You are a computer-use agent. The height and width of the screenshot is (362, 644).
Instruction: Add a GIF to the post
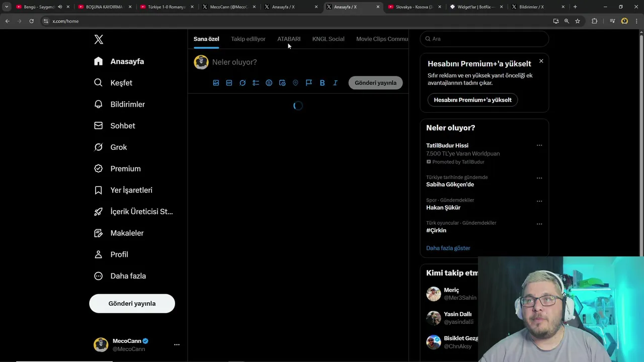229,83
